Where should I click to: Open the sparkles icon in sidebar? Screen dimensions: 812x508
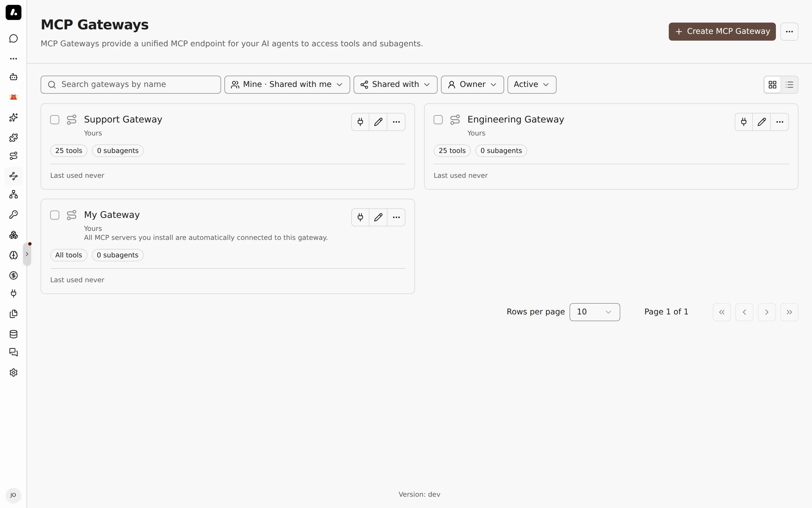coord(14,118)
